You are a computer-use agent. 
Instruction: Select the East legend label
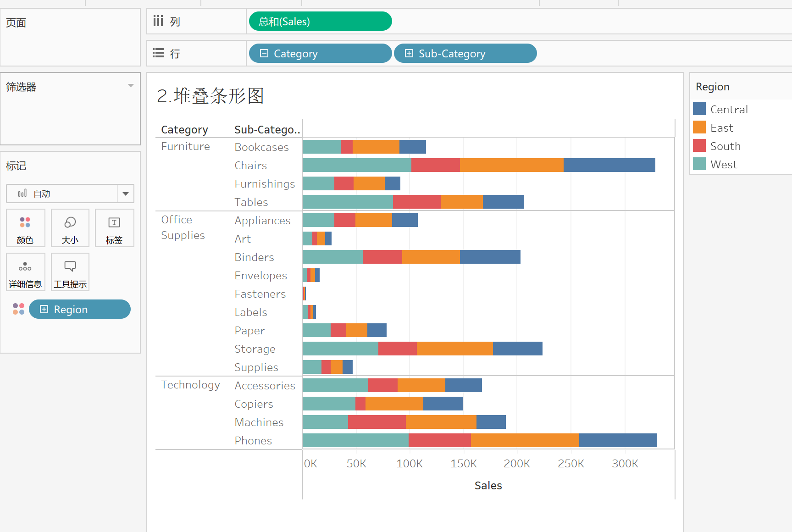722,127
